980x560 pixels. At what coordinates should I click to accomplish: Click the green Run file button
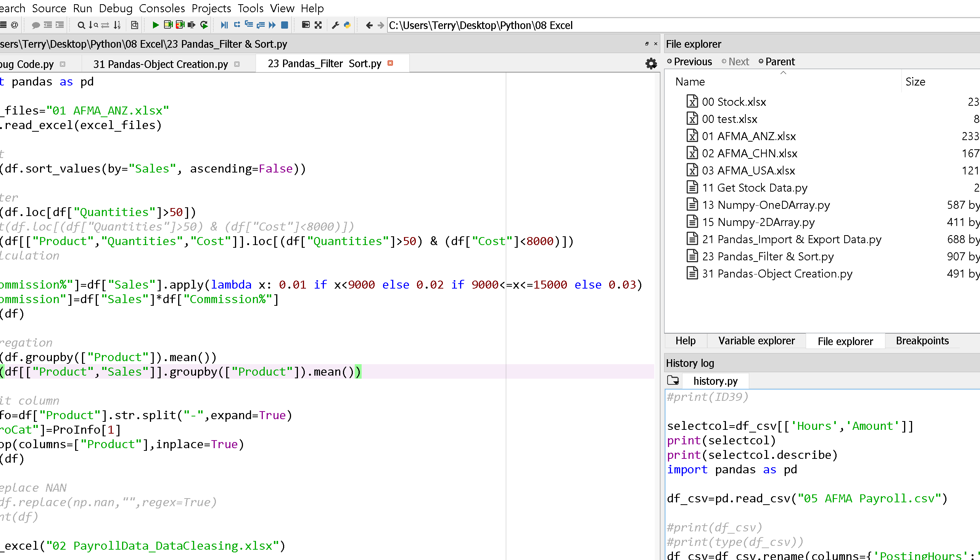(x=155, y=25)
